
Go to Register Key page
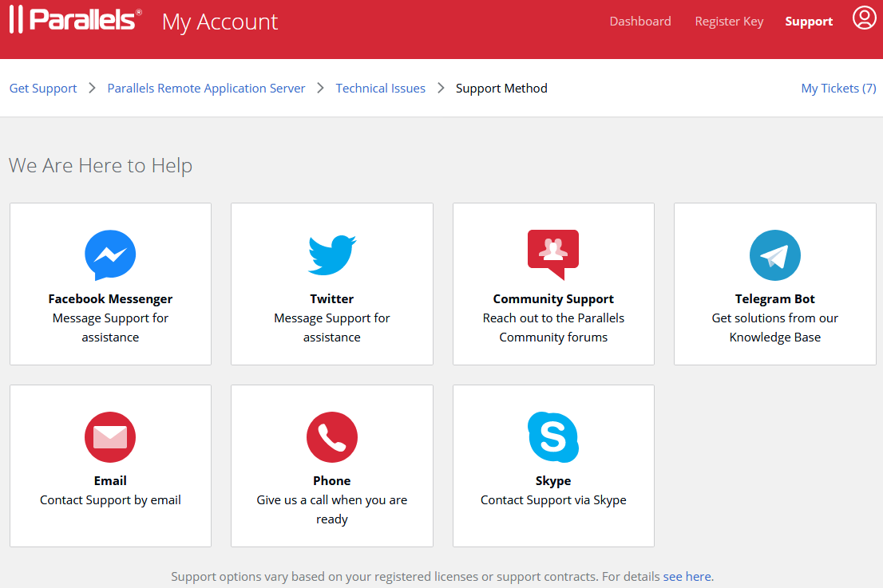pyautogui.click(x=729, y=22)
